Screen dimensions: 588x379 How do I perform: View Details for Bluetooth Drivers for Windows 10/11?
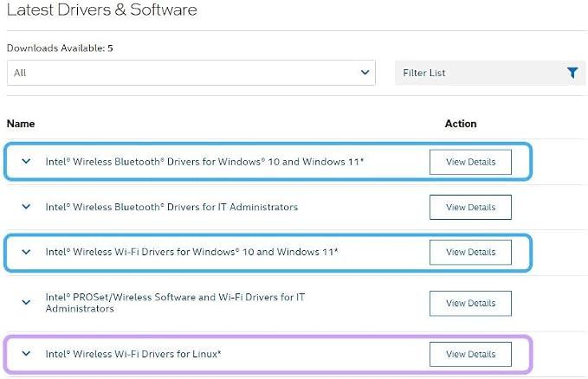(x=470, y=162)
